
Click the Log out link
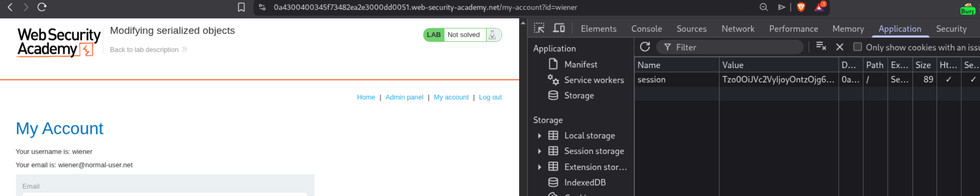[x=490, y=97]
